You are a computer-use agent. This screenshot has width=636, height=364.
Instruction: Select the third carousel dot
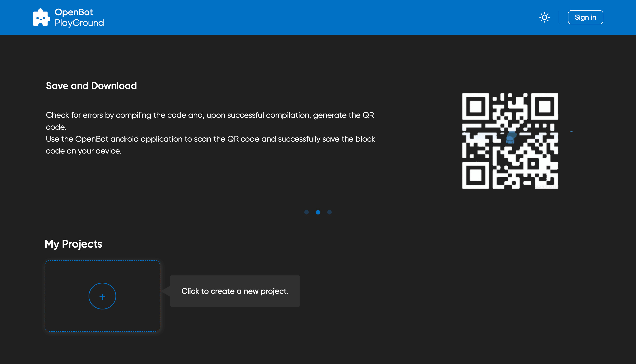point(329,212)
